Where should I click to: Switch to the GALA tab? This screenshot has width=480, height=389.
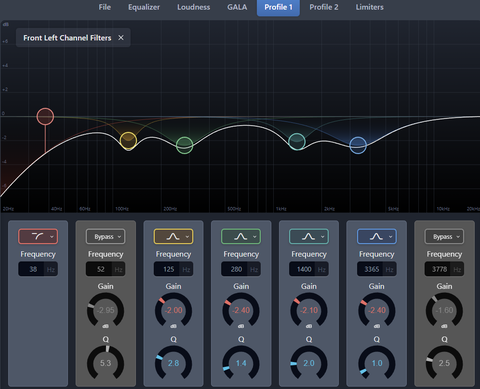coord(237,7)
